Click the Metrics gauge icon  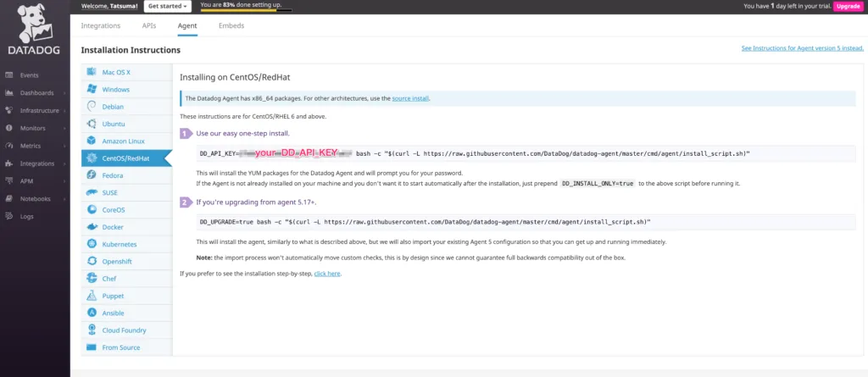(8, 147)
